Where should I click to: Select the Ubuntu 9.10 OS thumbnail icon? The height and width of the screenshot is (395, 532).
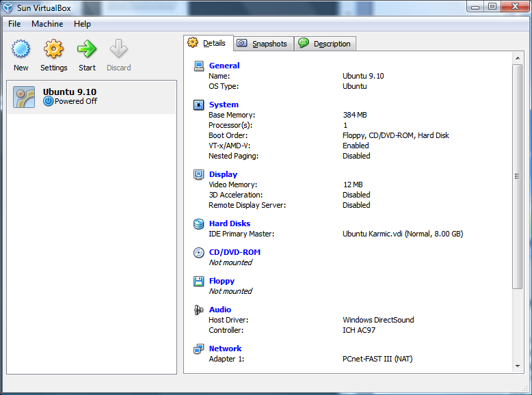point(24,97)
